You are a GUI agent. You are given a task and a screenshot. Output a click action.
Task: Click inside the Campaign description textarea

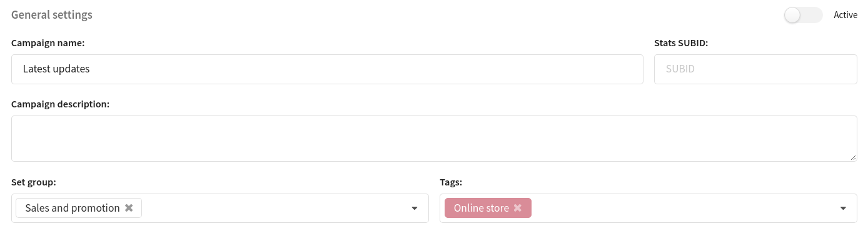434,139
